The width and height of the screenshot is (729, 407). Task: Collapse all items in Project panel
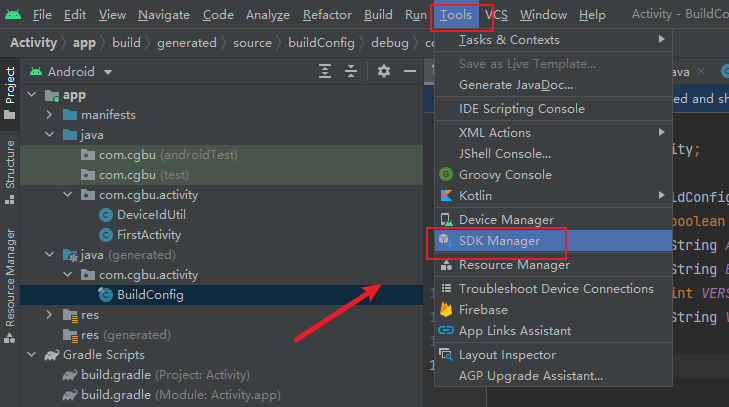tap(351, 71)
